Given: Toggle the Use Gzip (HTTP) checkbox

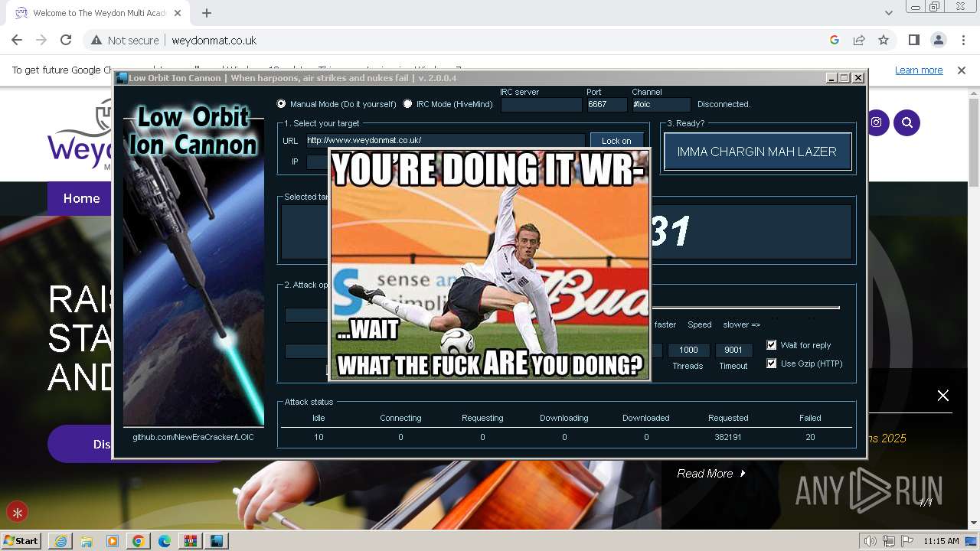Looking at the screenshot, I should [x=772, y=364].
